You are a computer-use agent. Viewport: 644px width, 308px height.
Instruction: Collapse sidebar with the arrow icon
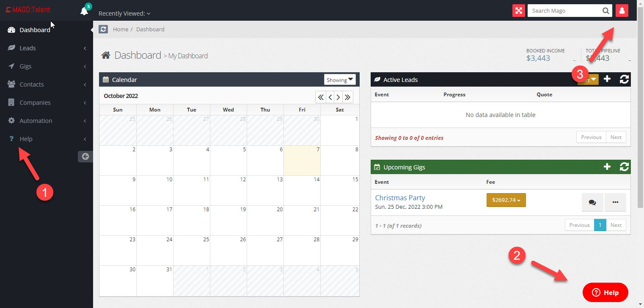[85, 156]
